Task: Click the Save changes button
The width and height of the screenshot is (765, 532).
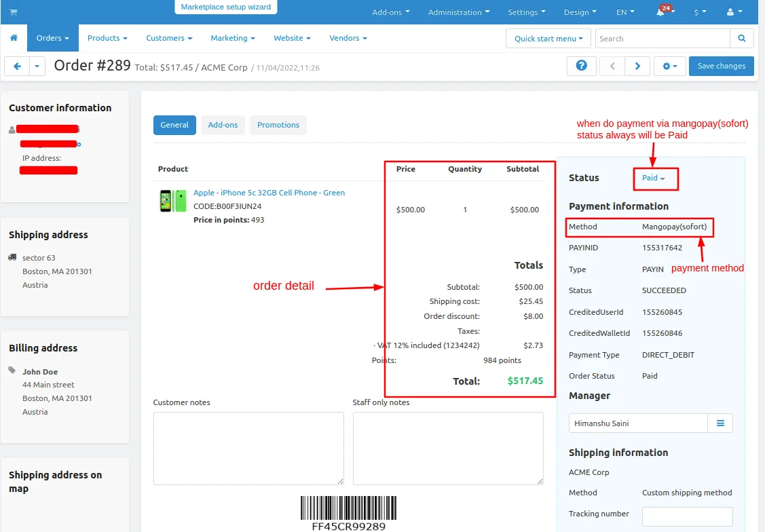Action: (x=721, y=66)
